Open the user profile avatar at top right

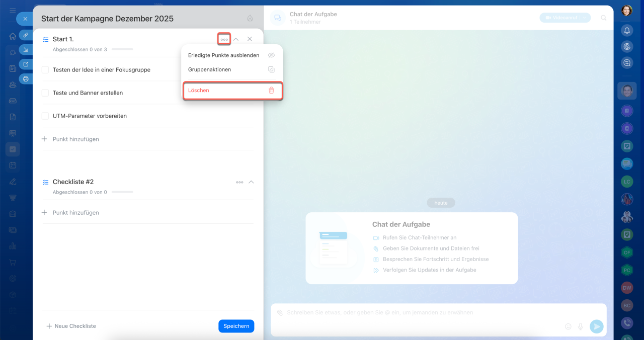point(627,11)
